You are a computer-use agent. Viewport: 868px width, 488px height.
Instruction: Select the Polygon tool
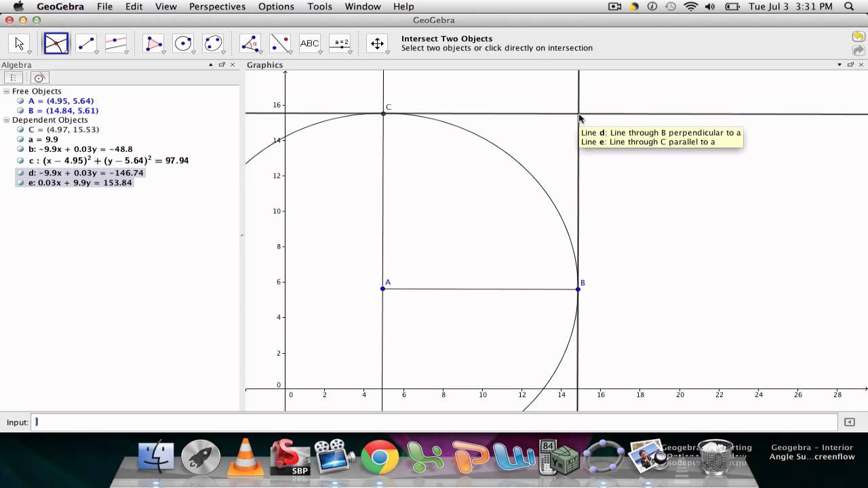click(154, 44)
